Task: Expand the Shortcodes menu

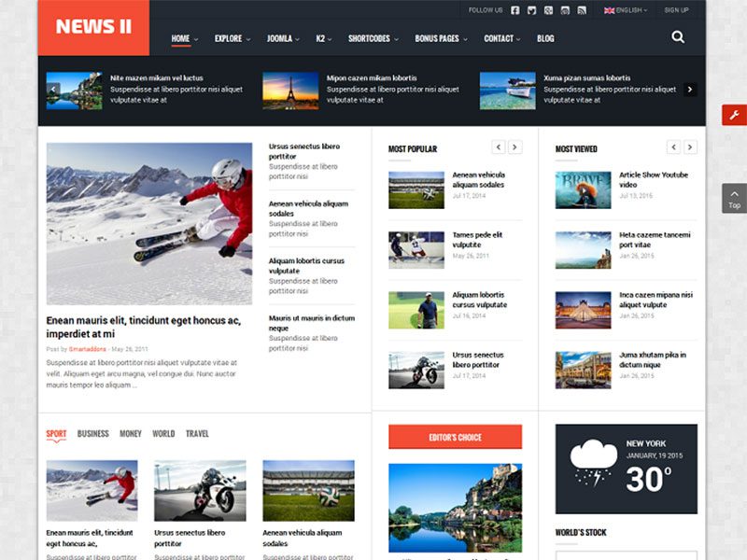Action: click(x=373, y=38)
